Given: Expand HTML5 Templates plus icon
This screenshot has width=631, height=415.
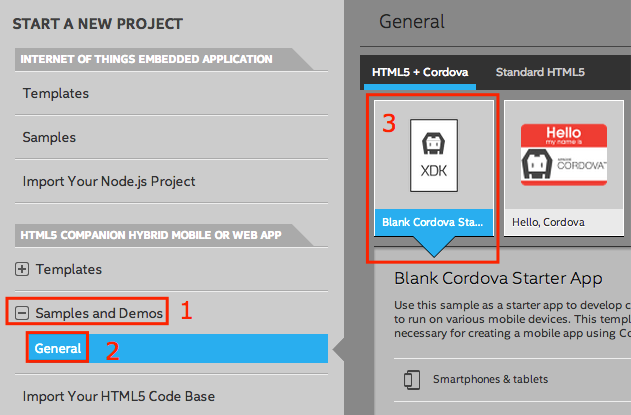Looking at the screenshot, I should pyautogui.click(x=22, y=269).
